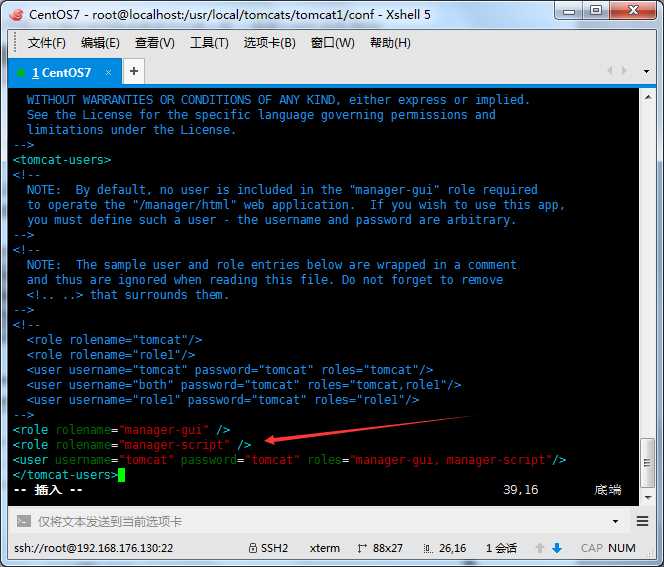This screenshot has height=567, width=664.
Task: Minimize the Xshell window
Action: pyautogui.click(x=569, y=11)
